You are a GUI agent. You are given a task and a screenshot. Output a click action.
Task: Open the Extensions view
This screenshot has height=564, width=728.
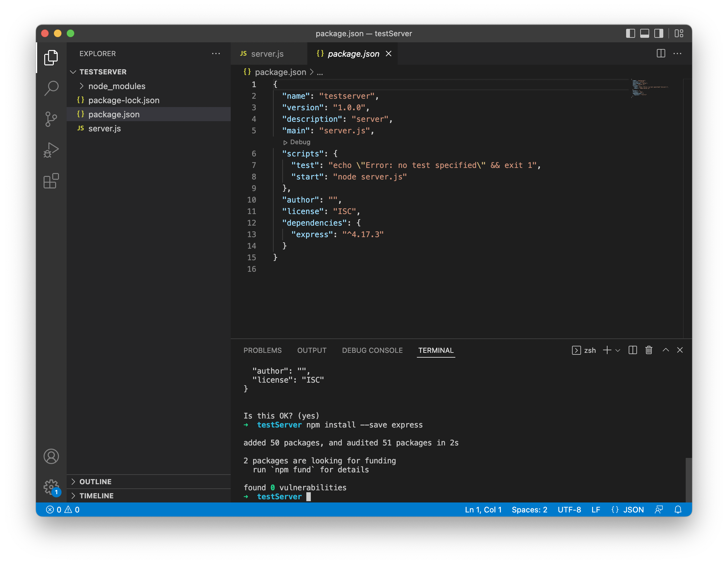click(x=51, y=181)
